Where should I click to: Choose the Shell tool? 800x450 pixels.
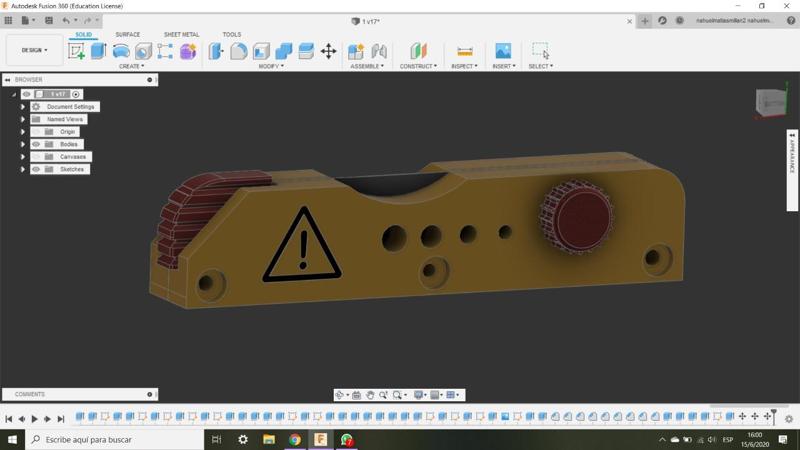(x=261, y=51)
